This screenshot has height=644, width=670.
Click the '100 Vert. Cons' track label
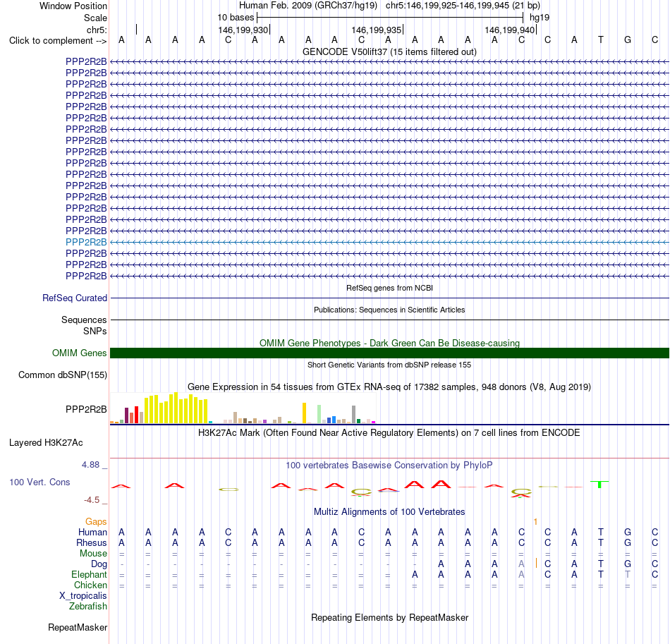(x=39, y=482)
